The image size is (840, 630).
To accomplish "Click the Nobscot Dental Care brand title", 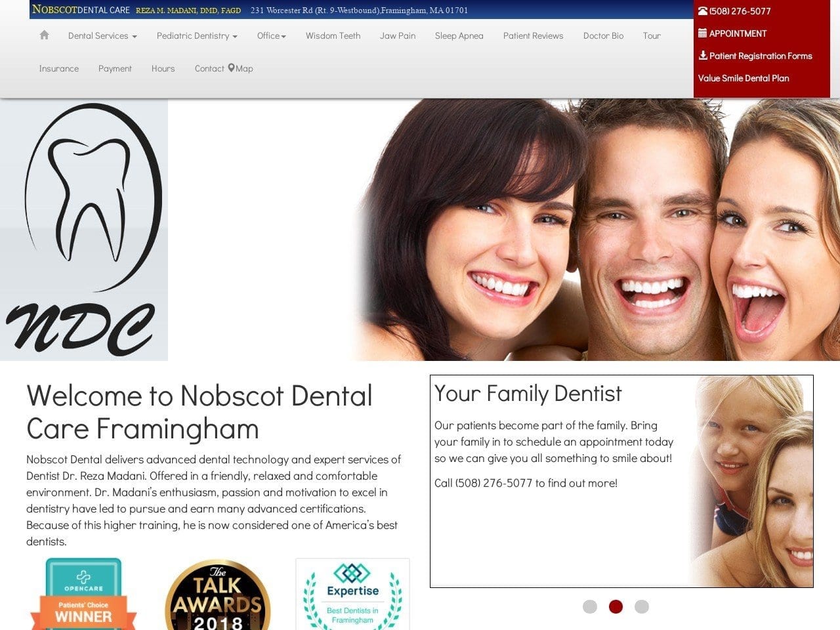I will pyautogui.click(x=81, y=10).
